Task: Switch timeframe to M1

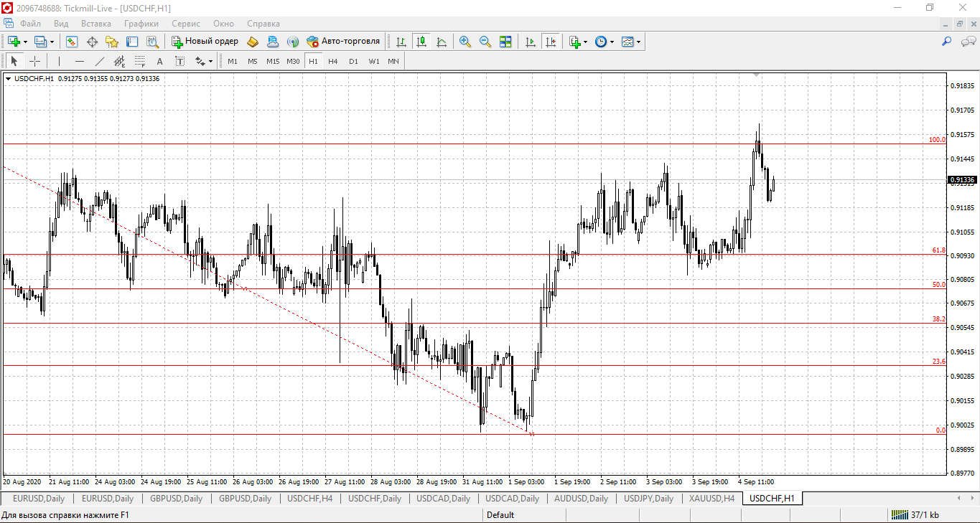Action: (x=233, y=61)
